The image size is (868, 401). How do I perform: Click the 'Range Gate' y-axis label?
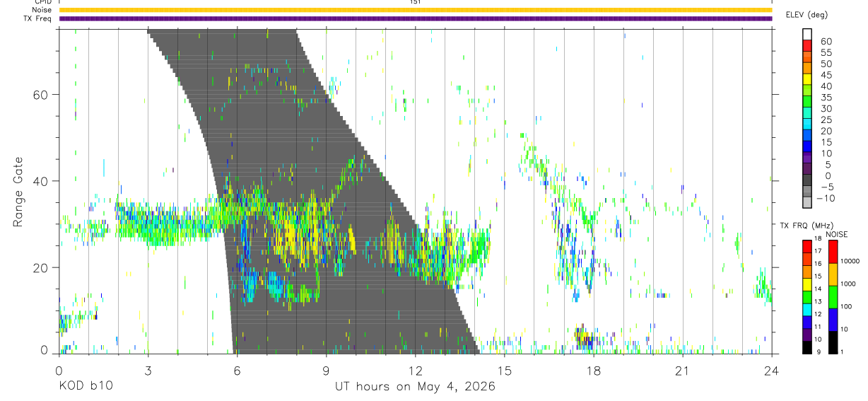tap(17, 192)
